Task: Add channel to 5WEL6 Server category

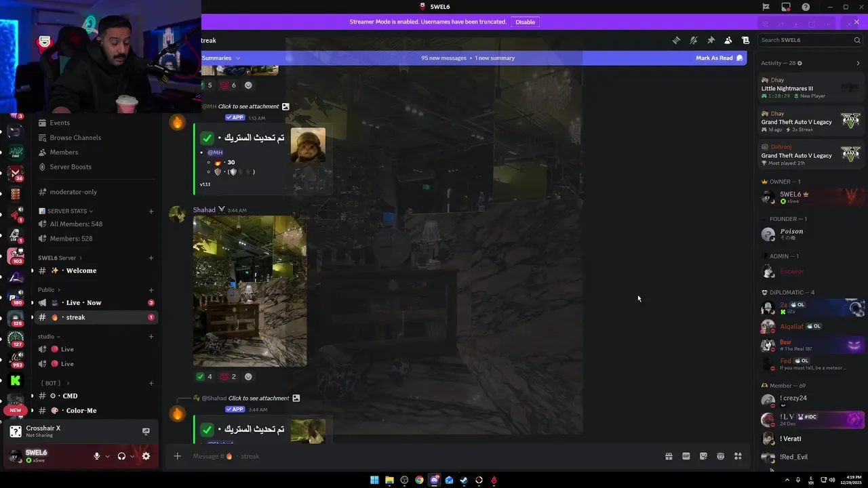Action: (x=151, y=258)
